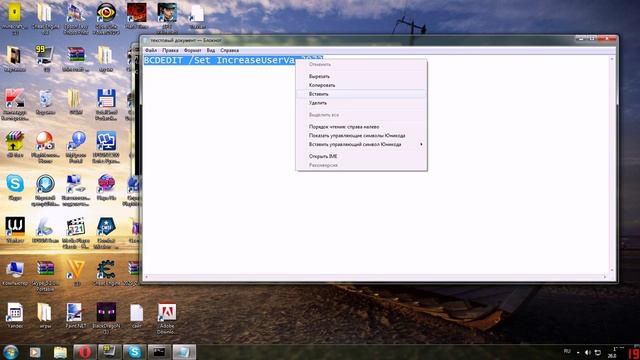Click the Windows Start orb
Screen dimensions: 640x360
[11, 352]
